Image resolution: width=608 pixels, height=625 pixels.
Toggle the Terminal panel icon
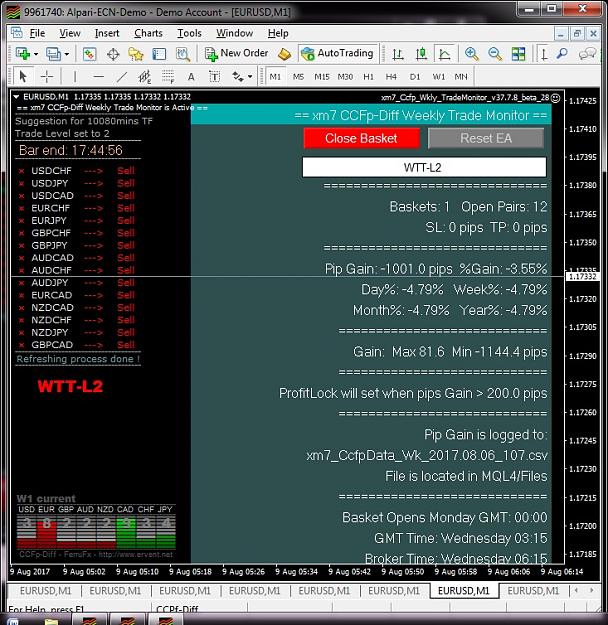(159, 54)
